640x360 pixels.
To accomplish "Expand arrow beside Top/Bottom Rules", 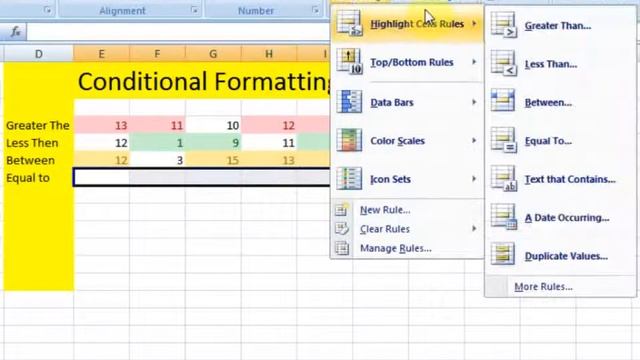I will tap(474, 62).
